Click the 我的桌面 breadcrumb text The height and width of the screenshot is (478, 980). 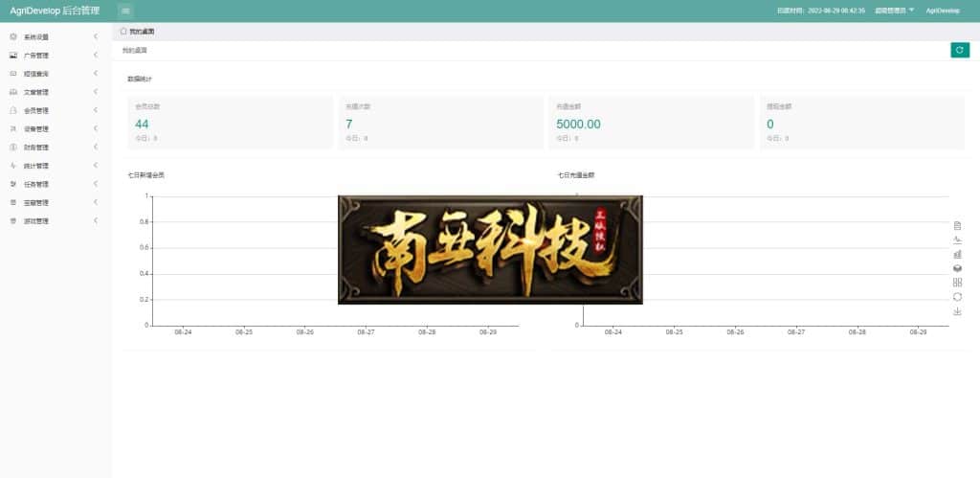click(x=134, y=50)
